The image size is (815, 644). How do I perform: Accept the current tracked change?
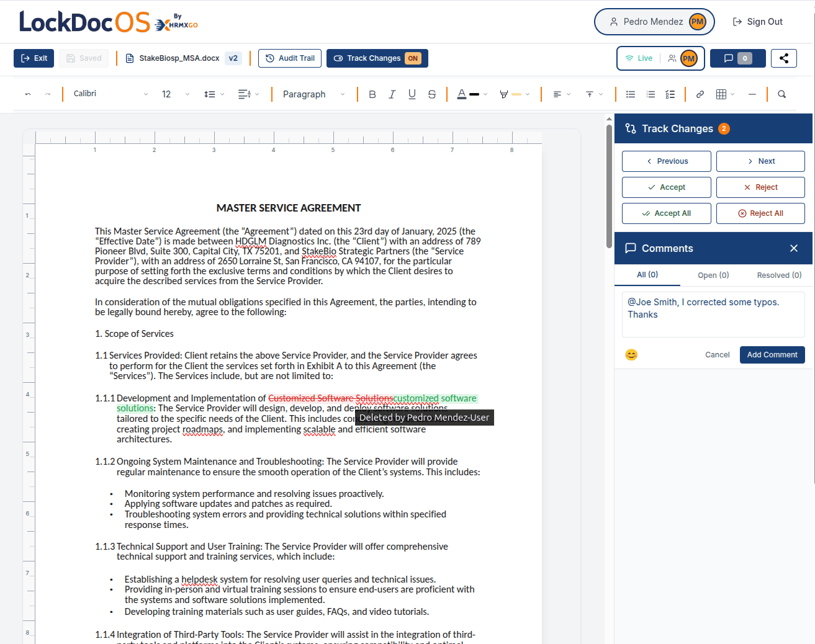pyautogui.click(x=667, y=187)
